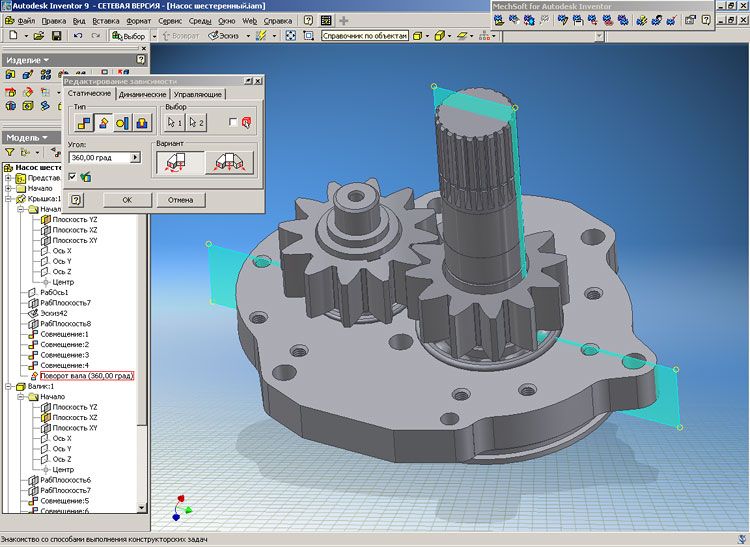Click the model browser Filter funnel icon

pos(9,152)
